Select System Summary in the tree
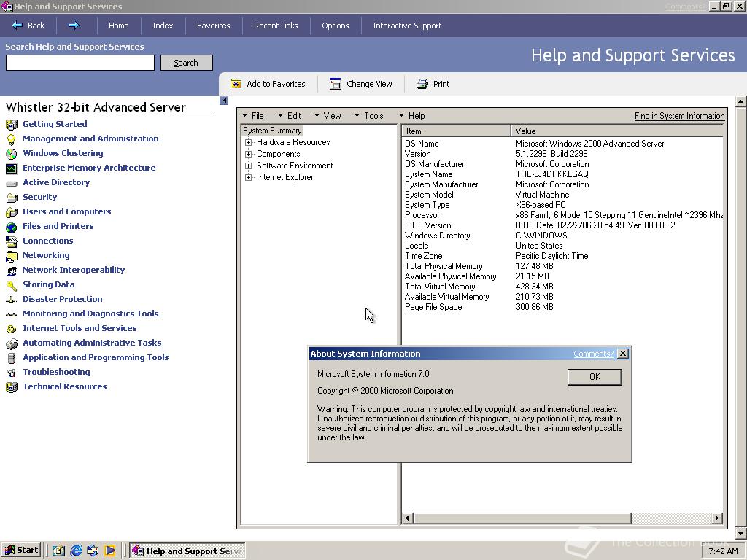This screenshot has height=560, width=747. pyautogui.click(x=272, y=131)
